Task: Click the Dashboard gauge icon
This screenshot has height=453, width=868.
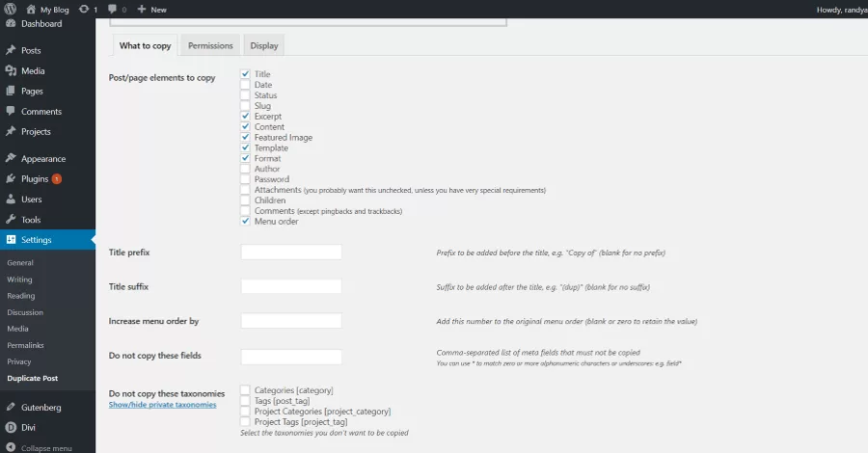Action: pyautogui.click(x=11, y=24)
